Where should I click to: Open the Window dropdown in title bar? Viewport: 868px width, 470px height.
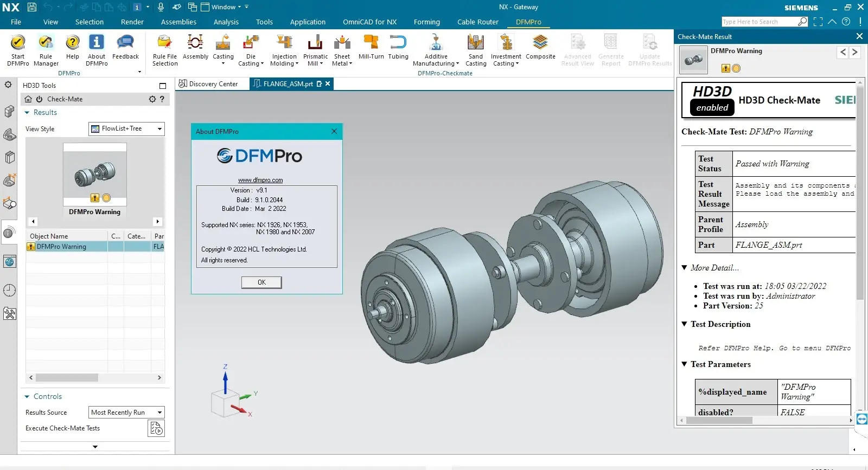(222, 7)
